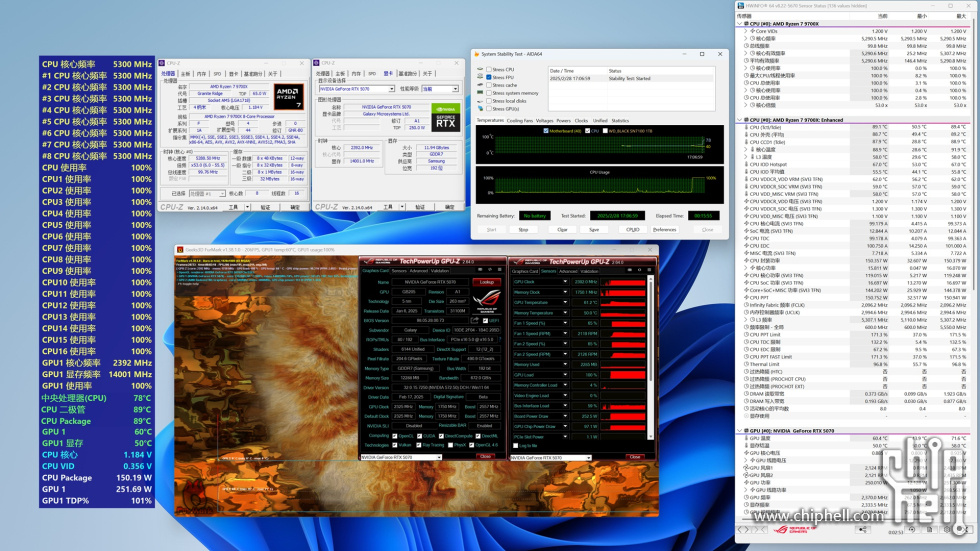980x551 pixels.
Task: Click ROG logo in GPU-Z Graphics Card window
Action: pos(486,302)
